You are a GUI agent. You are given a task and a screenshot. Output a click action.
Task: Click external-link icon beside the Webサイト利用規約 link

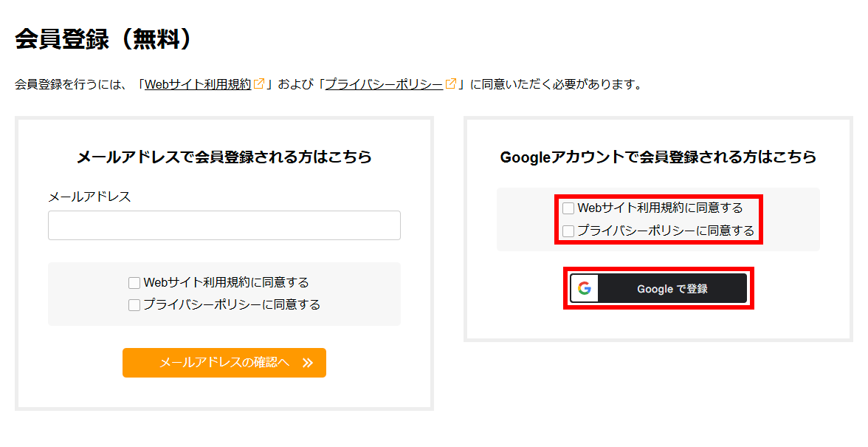click(x=259, y=83)
